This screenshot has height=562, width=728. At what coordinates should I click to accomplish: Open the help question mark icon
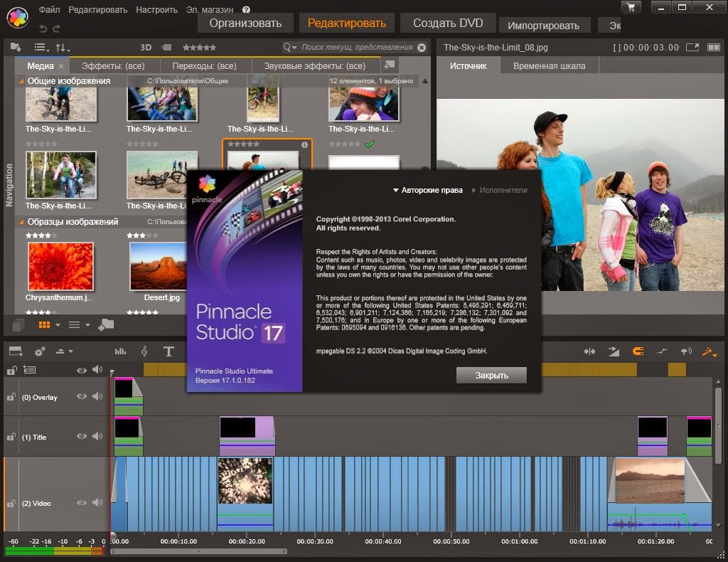point(246,9)
